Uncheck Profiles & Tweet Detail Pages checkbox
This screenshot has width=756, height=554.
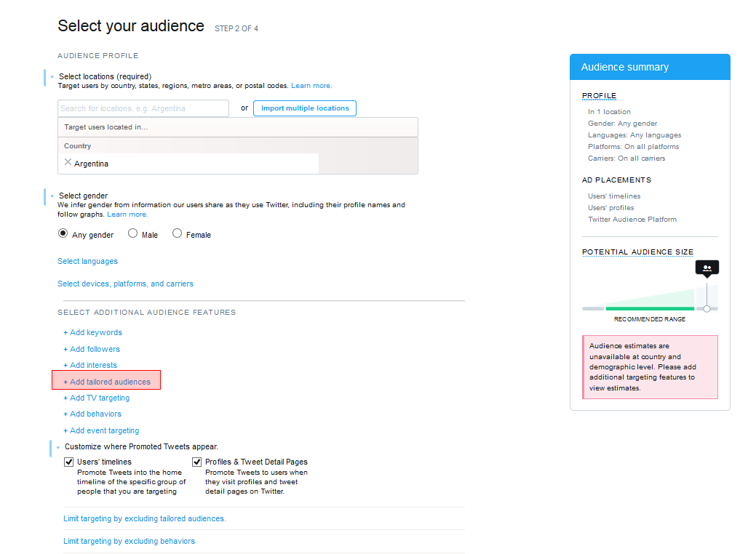pyautogui.click(x=197, y=462)
